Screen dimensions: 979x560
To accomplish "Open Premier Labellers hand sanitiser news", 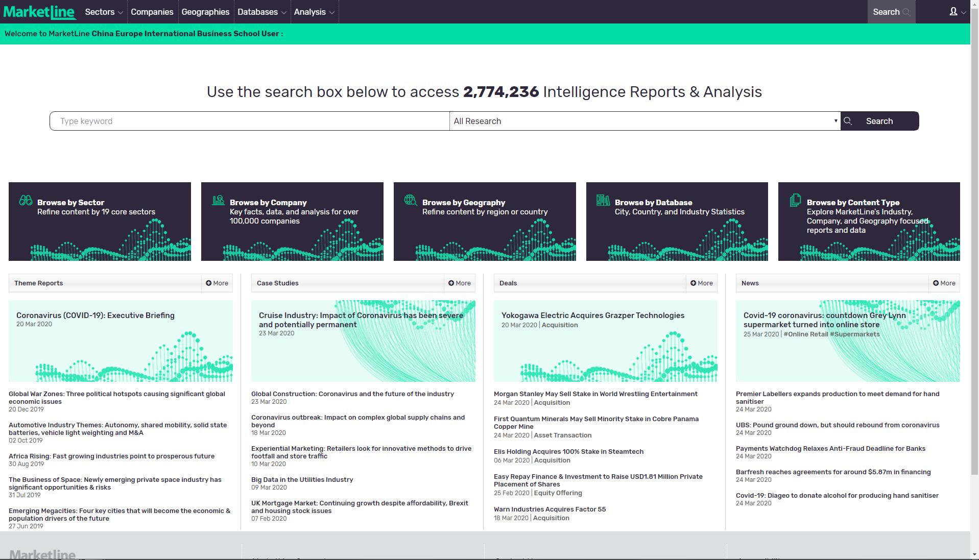I will point(838,398).
